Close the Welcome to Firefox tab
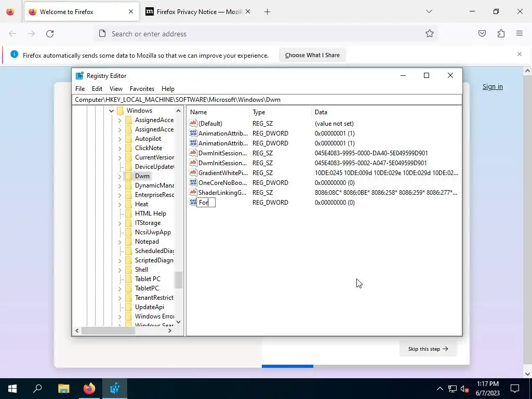 [x=131, y=11]
